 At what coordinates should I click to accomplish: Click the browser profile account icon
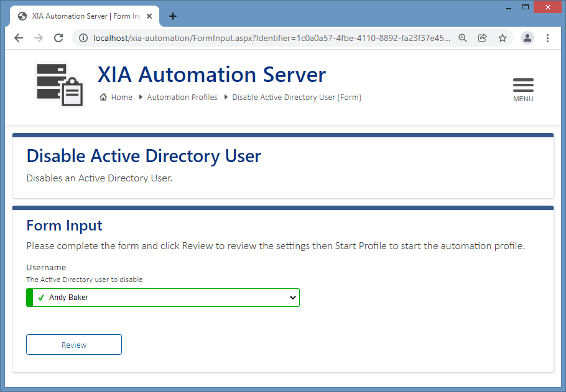(527, 38)
